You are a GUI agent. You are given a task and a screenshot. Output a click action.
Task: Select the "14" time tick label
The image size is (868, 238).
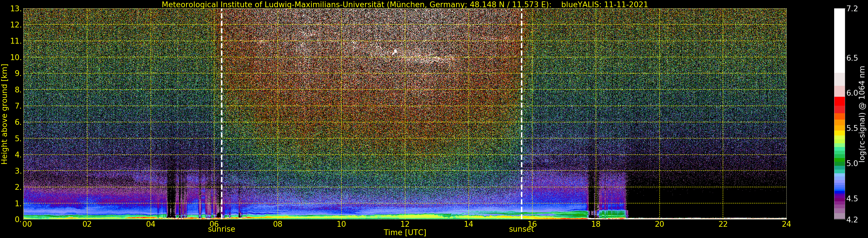tap(468, 224)
